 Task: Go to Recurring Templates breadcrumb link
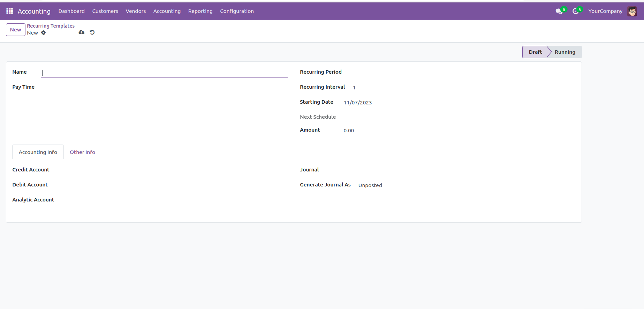coord(51,26)
